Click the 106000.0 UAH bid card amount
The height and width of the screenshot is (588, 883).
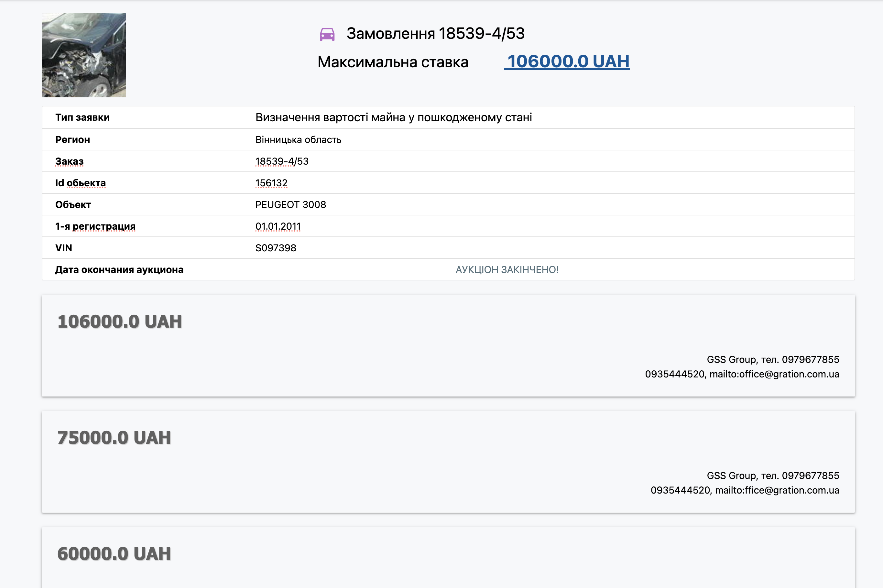point(120,321)
